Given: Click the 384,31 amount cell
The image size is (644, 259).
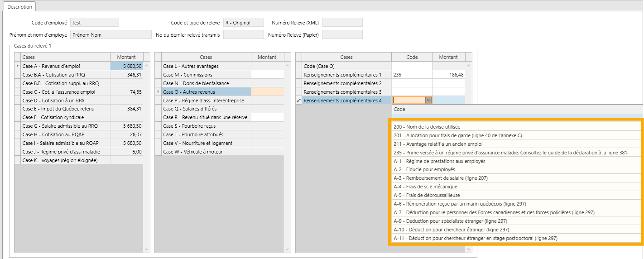Looking at the screenshot, I should pyautogui.click(x=127, y=109).
